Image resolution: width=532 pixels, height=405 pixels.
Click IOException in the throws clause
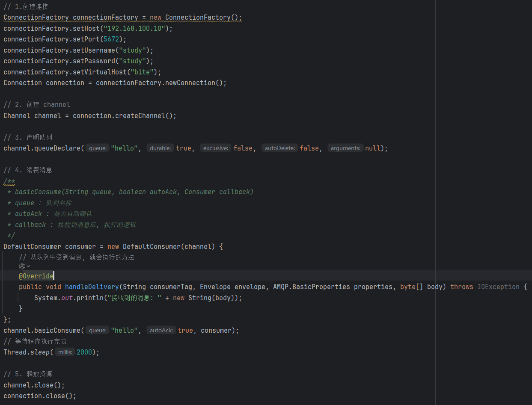click(498, 287)
